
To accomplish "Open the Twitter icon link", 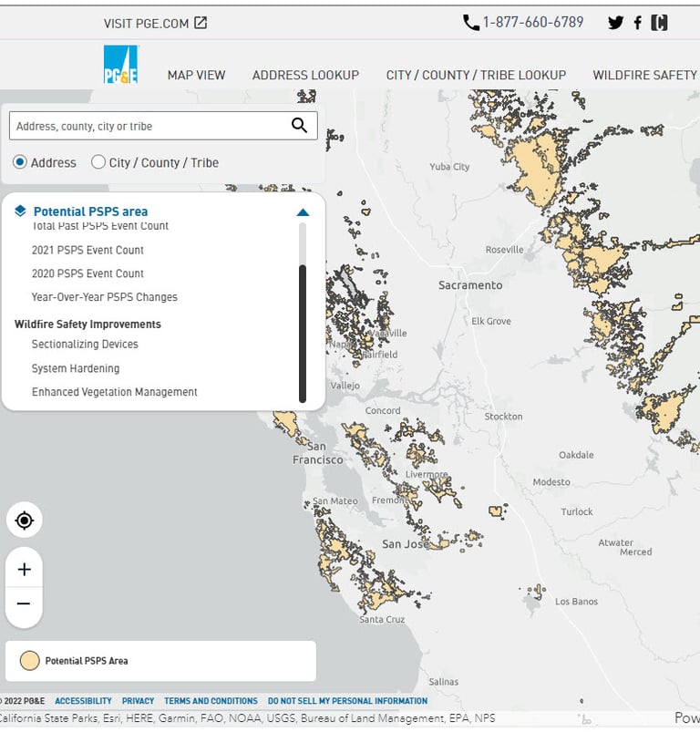I will click(x=615, y=23).
